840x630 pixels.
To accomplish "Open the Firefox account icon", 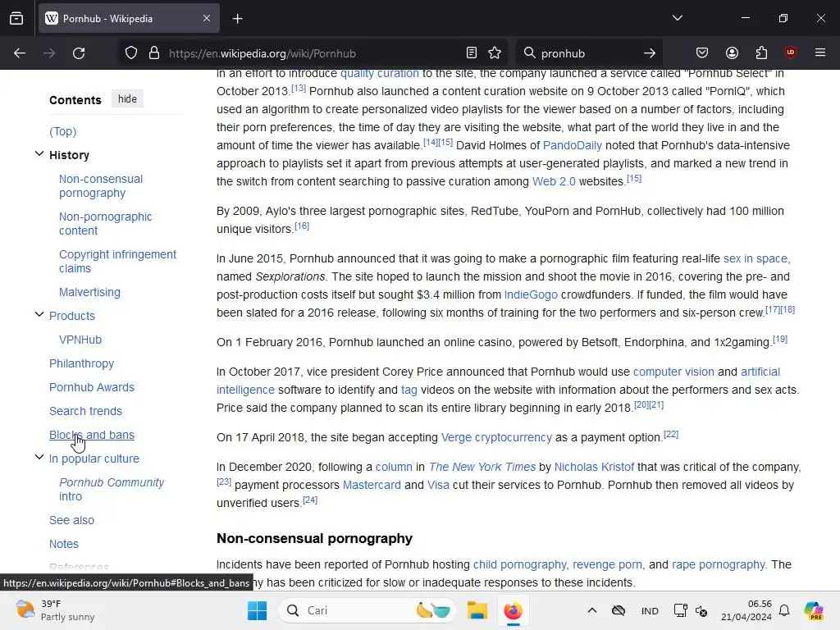I will pos(732,53).
